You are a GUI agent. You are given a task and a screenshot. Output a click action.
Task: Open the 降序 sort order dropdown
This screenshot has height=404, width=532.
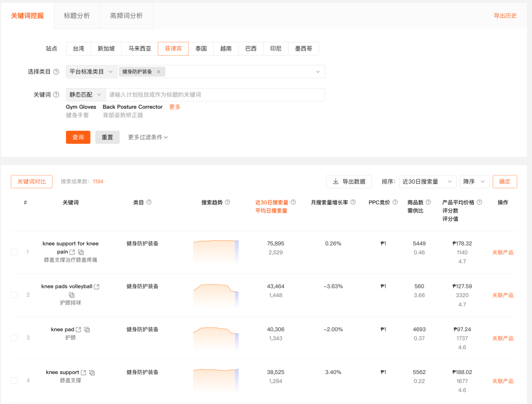coord(474,182)
